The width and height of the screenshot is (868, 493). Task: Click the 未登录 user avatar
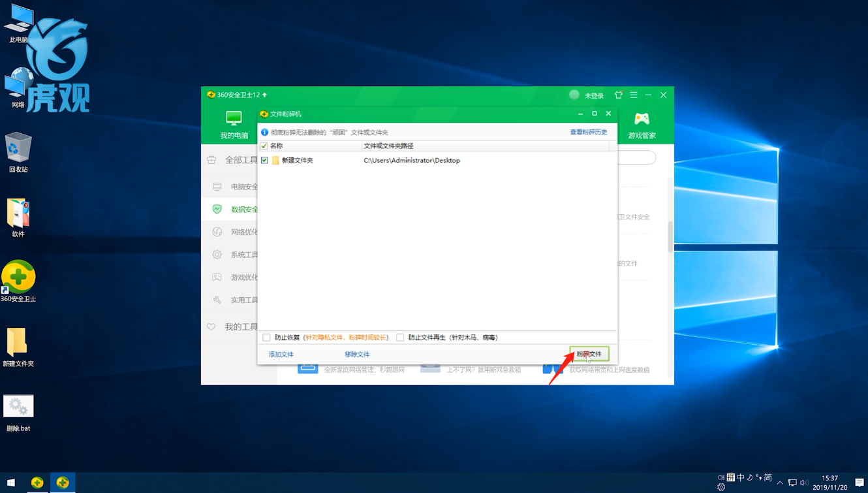[x=574, y=95]
